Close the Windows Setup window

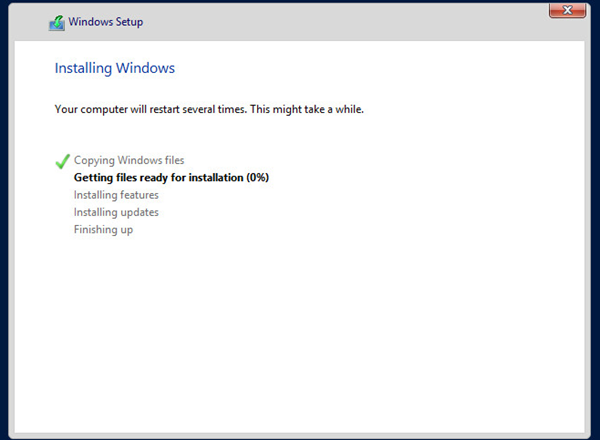point(567,10)
